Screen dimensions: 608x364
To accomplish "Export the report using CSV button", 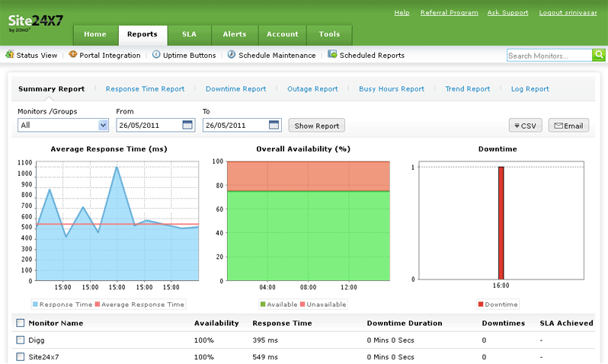I will click(x=525, y=126).
